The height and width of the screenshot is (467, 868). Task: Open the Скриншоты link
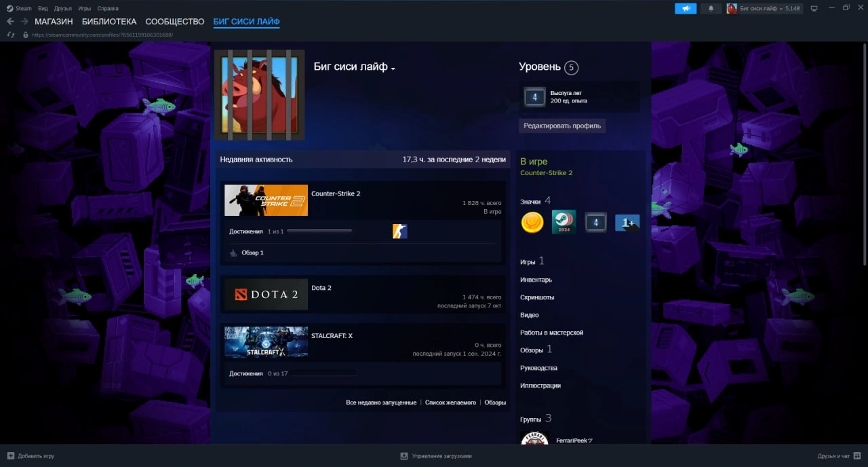537,297
